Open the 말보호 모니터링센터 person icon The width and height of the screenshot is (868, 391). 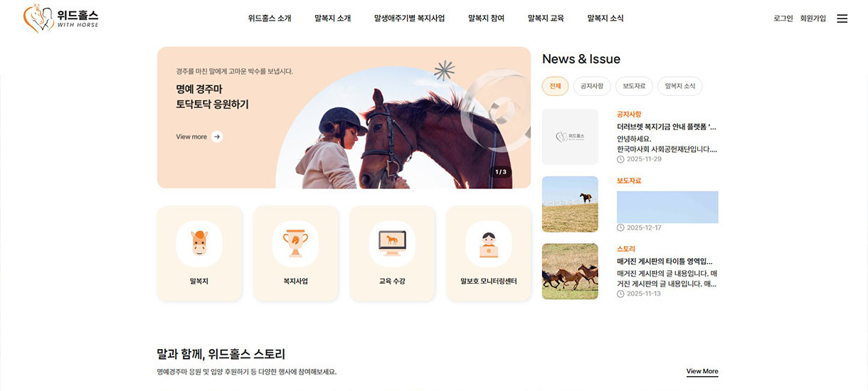click(x=488, y=244)
